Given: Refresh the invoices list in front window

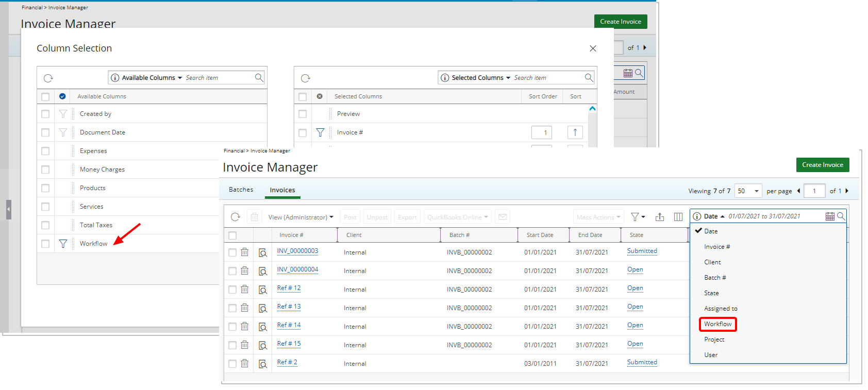Looking at the screenshot, I should tap(236, 217).
